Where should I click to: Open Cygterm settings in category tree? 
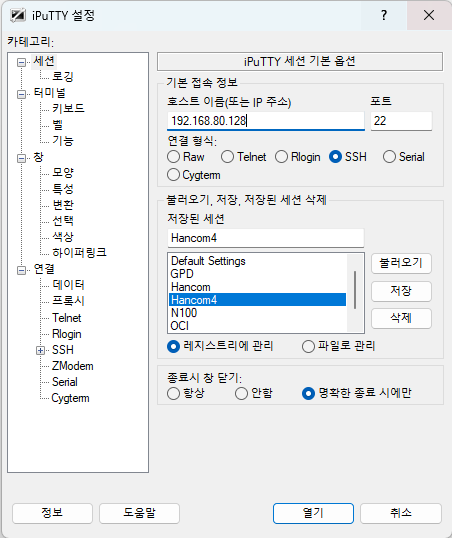pos(70,398)
